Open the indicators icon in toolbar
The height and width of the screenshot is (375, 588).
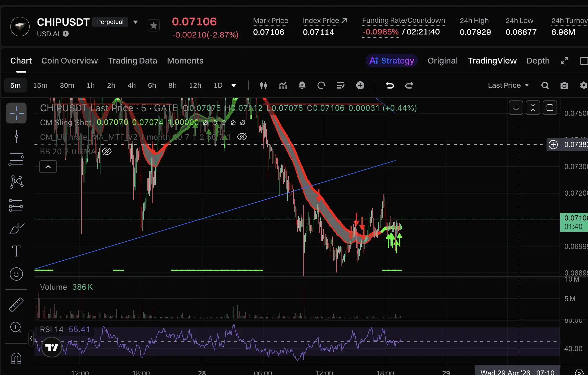[x=283, y=86]
